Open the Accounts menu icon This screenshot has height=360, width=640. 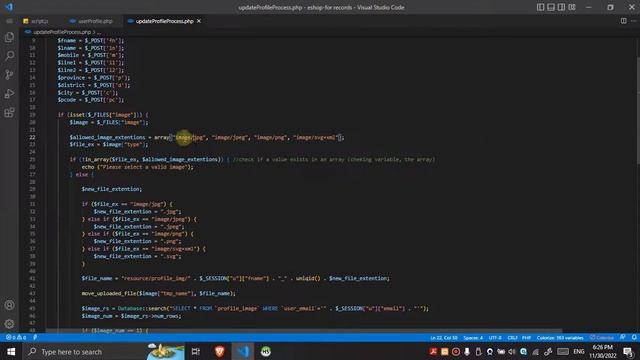(9, 305)
